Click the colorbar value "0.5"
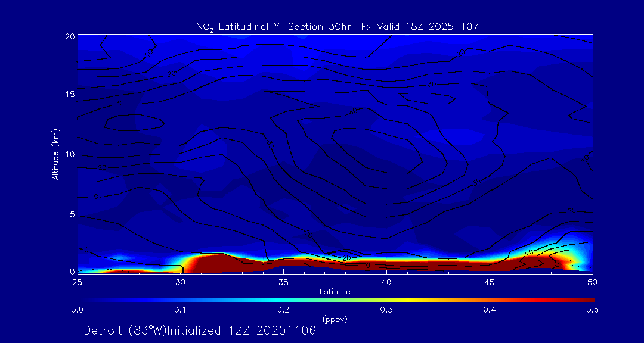 click(x=592, y=310)
